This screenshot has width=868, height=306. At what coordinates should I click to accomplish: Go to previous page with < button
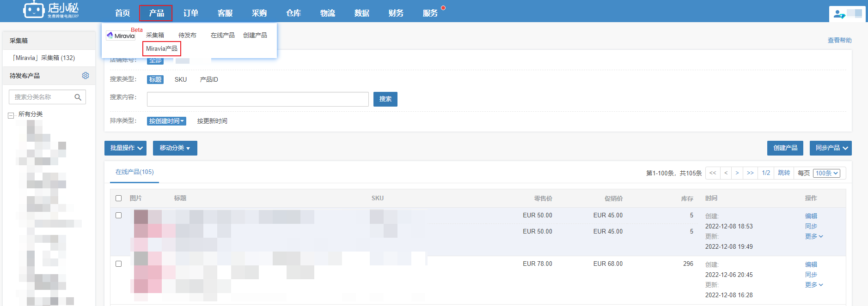(726, 173)
